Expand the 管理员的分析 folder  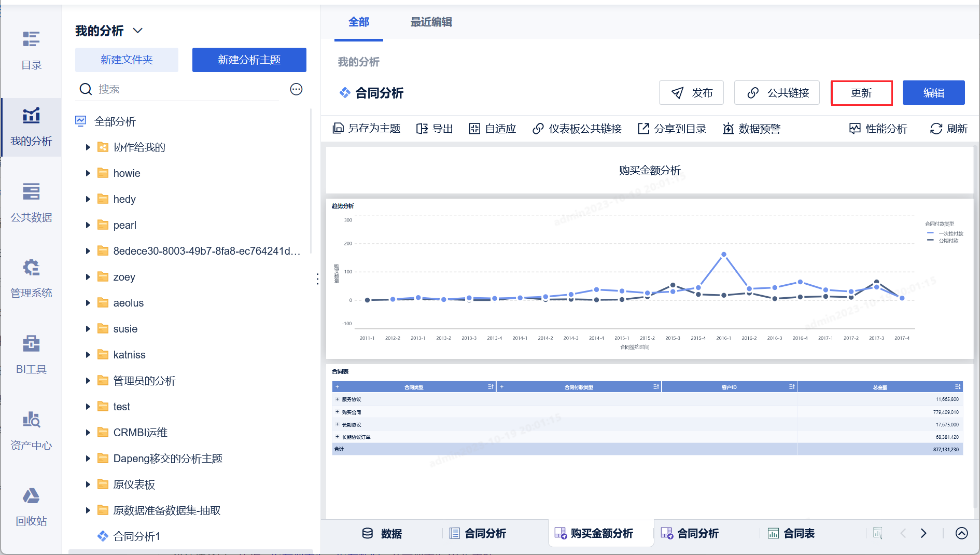pyautogui.click(x=88, y=381)
